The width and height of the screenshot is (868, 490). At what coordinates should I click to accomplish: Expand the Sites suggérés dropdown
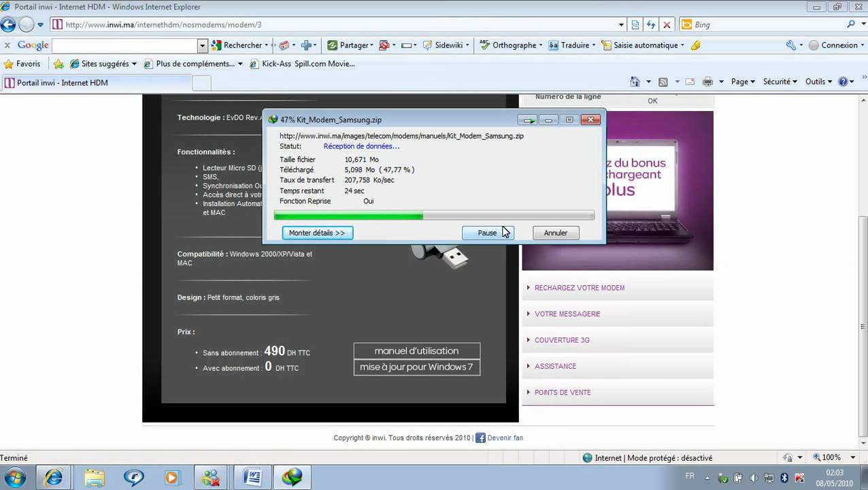pyautogui.click(x=134, y=63)
